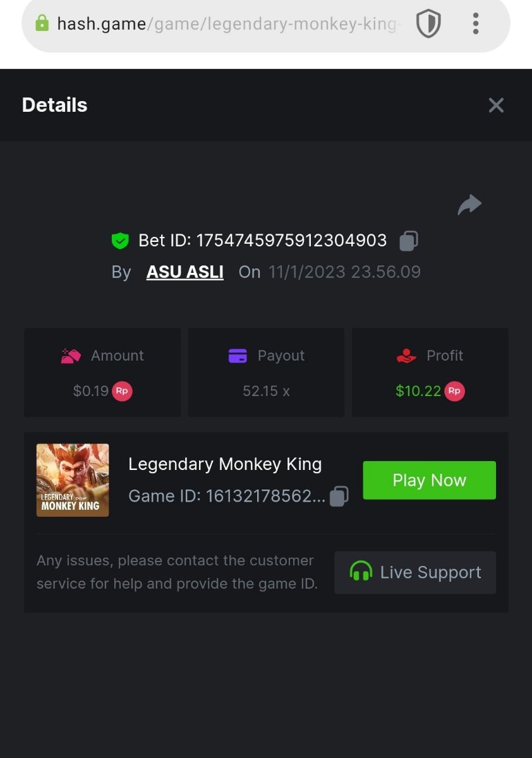Click the Rp currency badge under Profit
The width and height of the screenshot is (532, 758).
(x=454, y=391)
